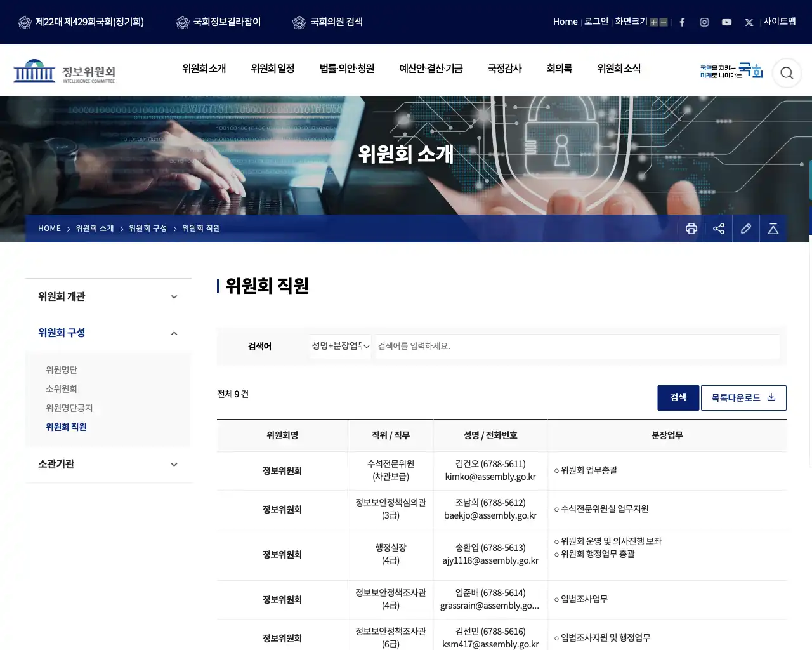The height and width of the screenshot is (650, 812).
Task: Open the 예산안·결산·기금 main menu
Action: [431, 69]
